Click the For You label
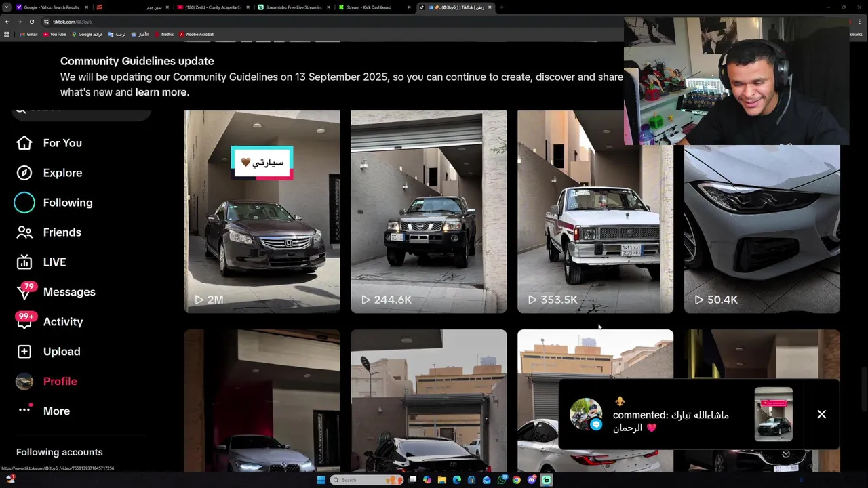 click(62, 143)
